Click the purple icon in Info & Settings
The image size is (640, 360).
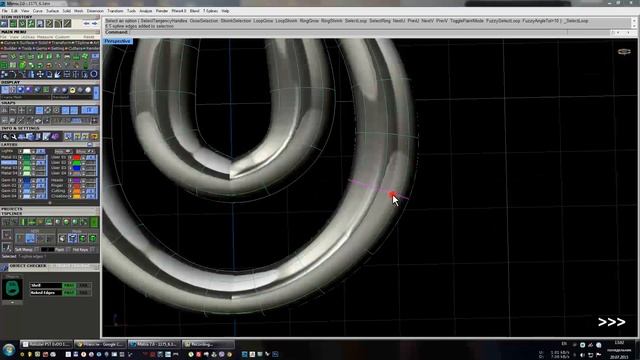56,137
